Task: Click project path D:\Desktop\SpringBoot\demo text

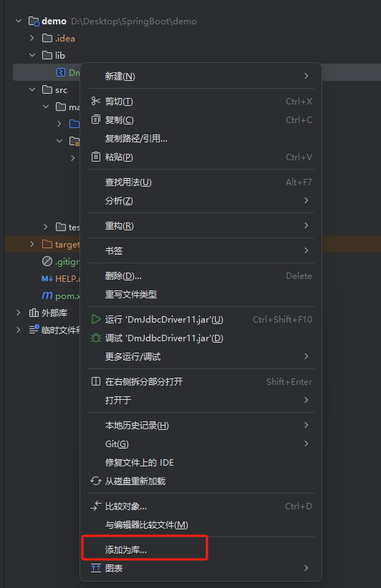Action: (x=134, y=21)
